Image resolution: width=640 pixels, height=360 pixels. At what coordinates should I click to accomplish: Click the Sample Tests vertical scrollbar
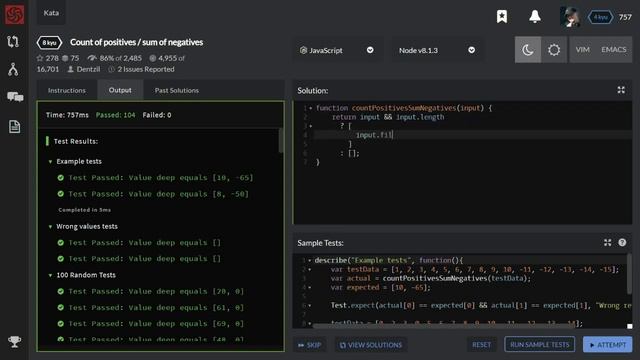629,273
